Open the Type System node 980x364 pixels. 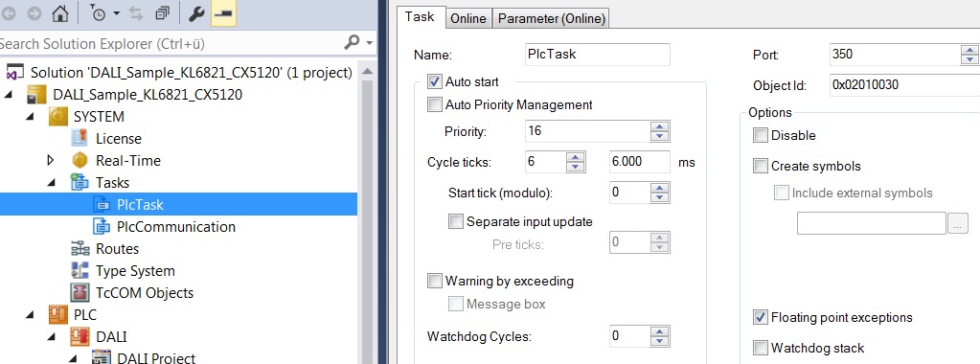pos(135,271)
